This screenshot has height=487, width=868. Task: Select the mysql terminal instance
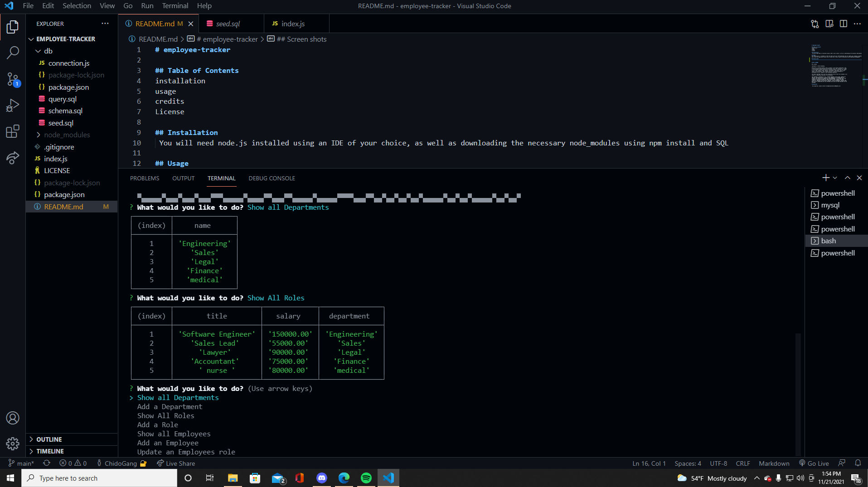coord(836,205)
